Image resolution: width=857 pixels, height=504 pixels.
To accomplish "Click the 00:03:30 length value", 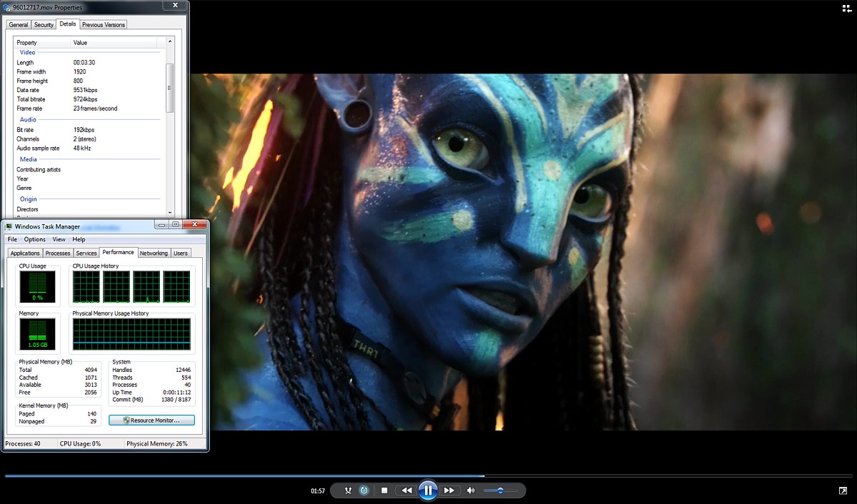I will [x=84, y=63].
